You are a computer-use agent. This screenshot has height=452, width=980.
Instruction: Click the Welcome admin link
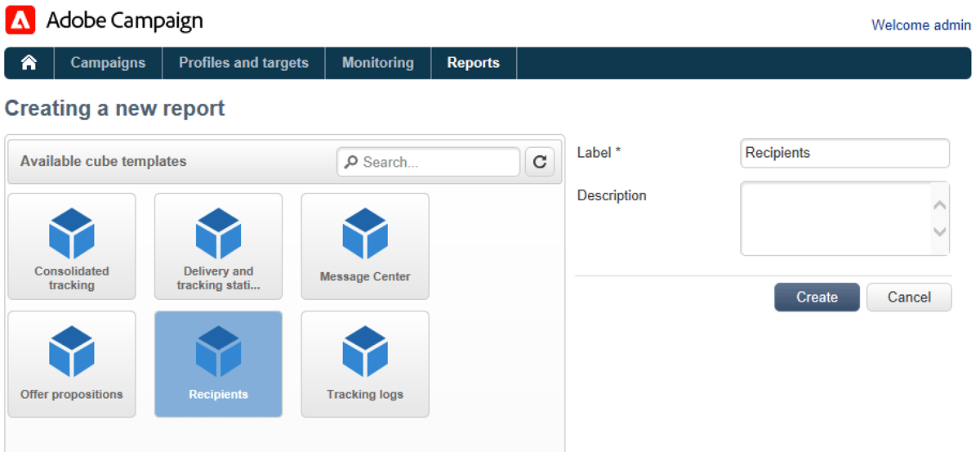point(921,25)
